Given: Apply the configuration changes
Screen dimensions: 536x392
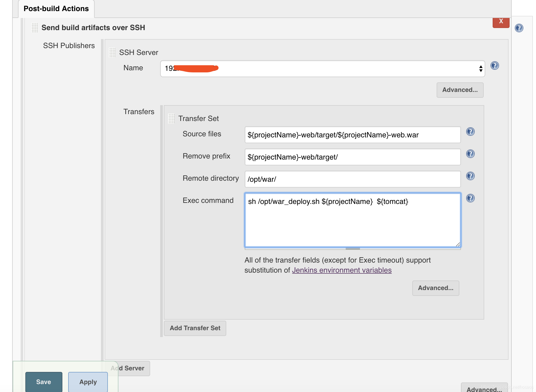Looking at the screenshot, I should [x=88, y=382].
